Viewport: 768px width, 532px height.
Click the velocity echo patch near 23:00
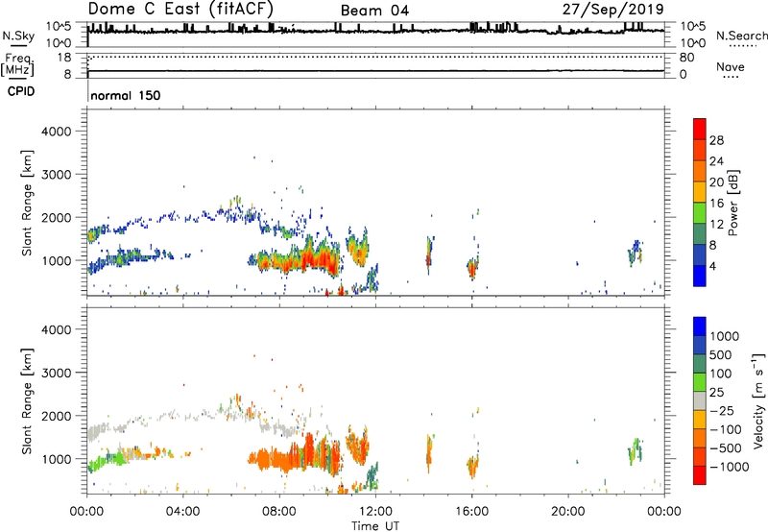(636, 451)
